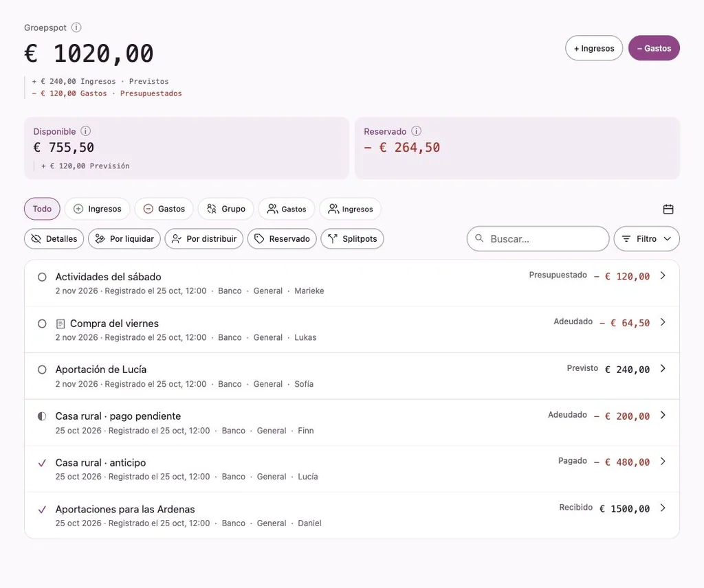The image size is (704, 588).
Task: Open the Actividades del sábado entry title
Action: 108,277
